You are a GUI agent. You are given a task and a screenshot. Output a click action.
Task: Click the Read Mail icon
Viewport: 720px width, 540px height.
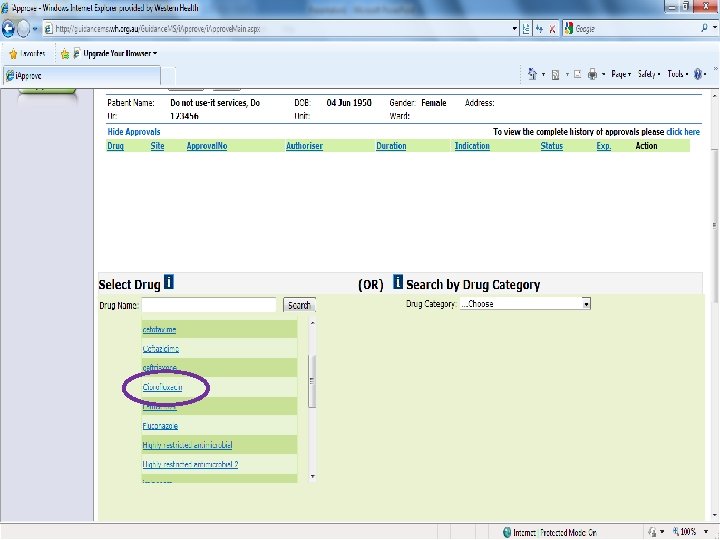[577, 74]
